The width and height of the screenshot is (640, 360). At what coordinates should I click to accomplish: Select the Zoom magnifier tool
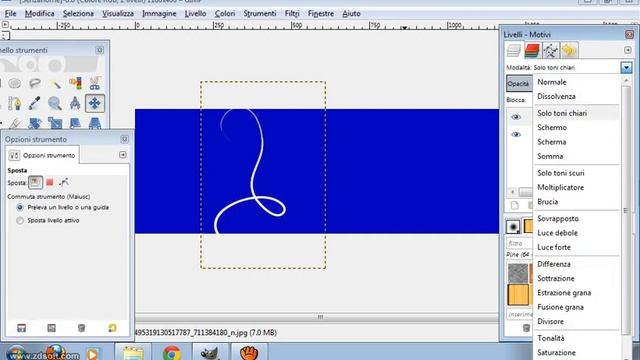coord(55,103)
